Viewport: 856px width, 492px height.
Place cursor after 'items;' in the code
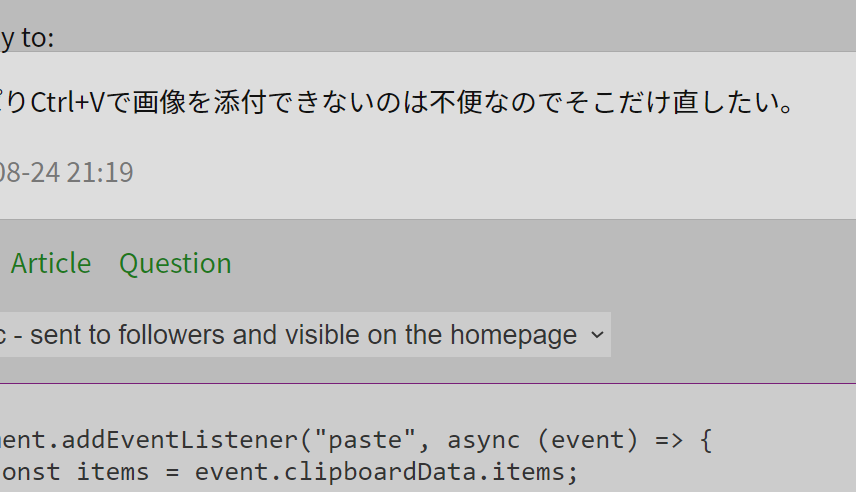click(x=580, y=471)
